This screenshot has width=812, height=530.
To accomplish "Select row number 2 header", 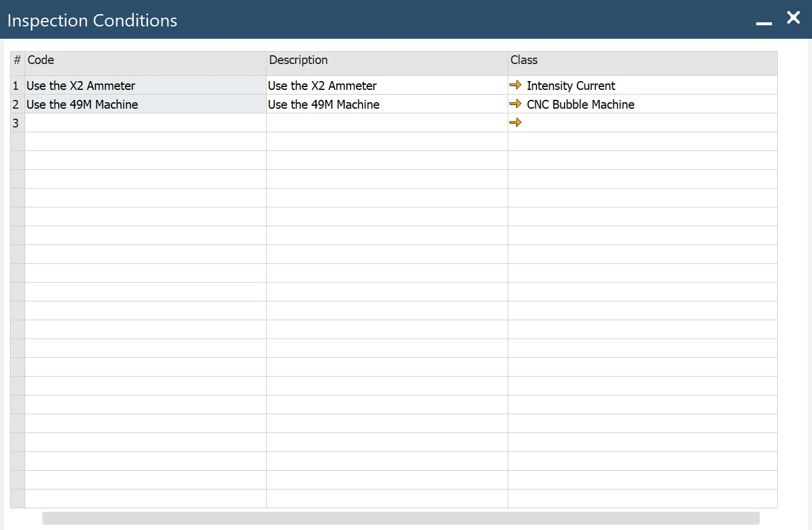I will [x=16, y=105].
